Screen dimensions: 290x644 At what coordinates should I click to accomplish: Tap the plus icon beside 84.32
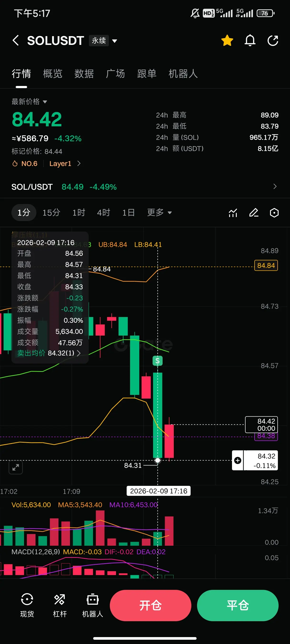tap(238, 460)
